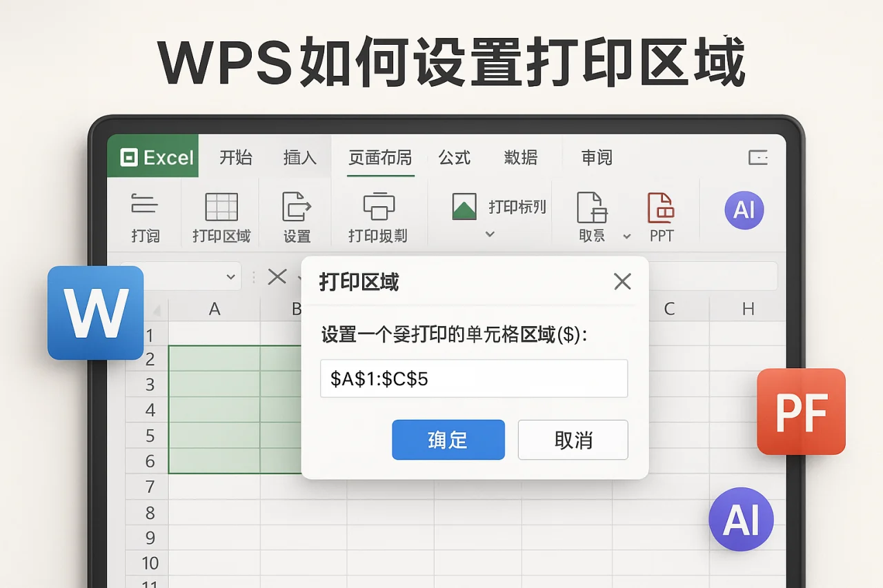
Task: Open the AI assistant icon in the ribbon
Action: pos(743,210)
